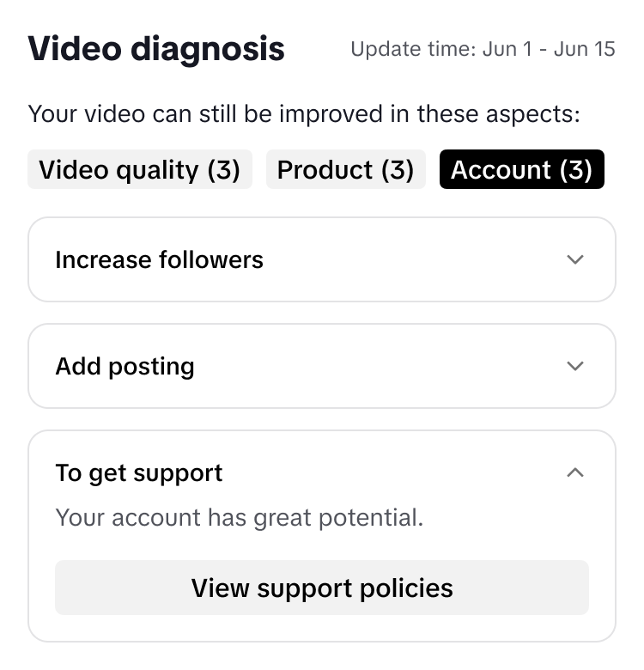Expand the Add posting chevron
This screenshot has width=644, height=670.
[x=575, y=366]
